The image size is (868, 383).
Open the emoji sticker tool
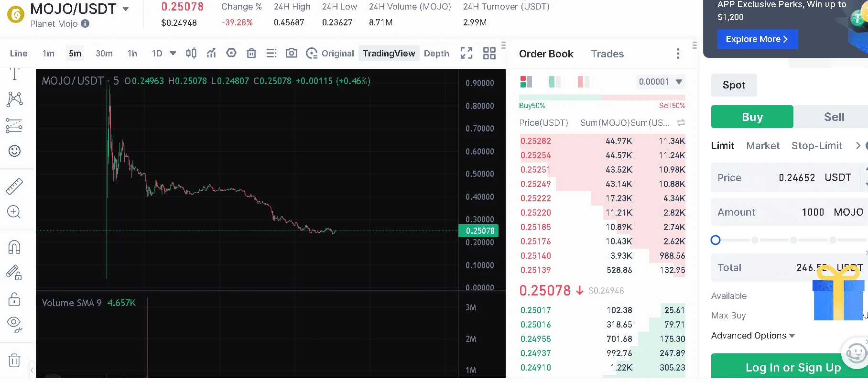click(15, 151)
